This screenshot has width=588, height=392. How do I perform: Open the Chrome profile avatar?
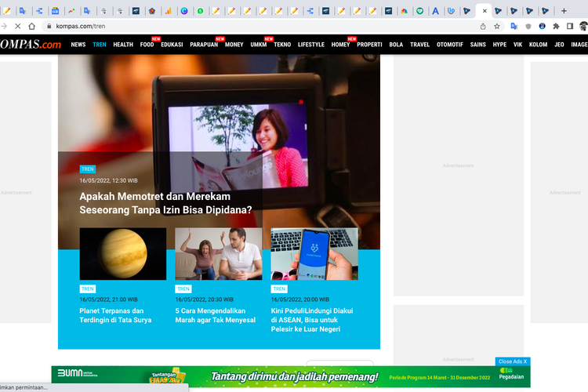(x=583, y=26)
